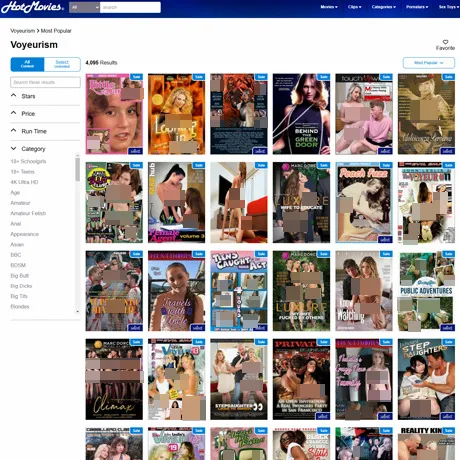Viewport: 460px width, 460px height.
Task: Click the select badge on Peach Fuzz cover
Action: [385, 239]
